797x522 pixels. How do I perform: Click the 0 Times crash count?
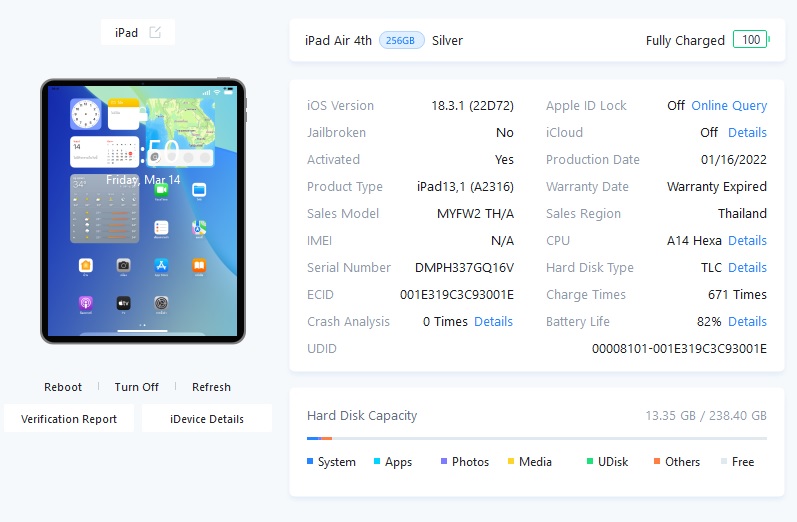(x=445, y=321)
